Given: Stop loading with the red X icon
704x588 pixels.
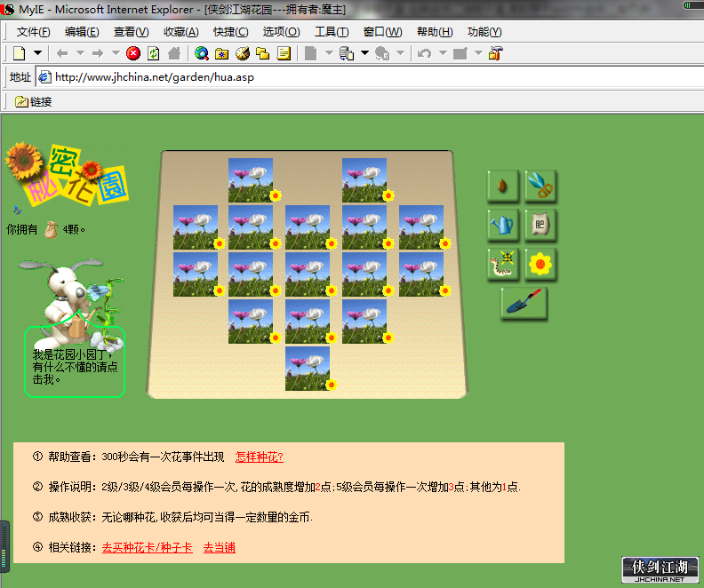Looking at the screenshot, I should [133, 53].
